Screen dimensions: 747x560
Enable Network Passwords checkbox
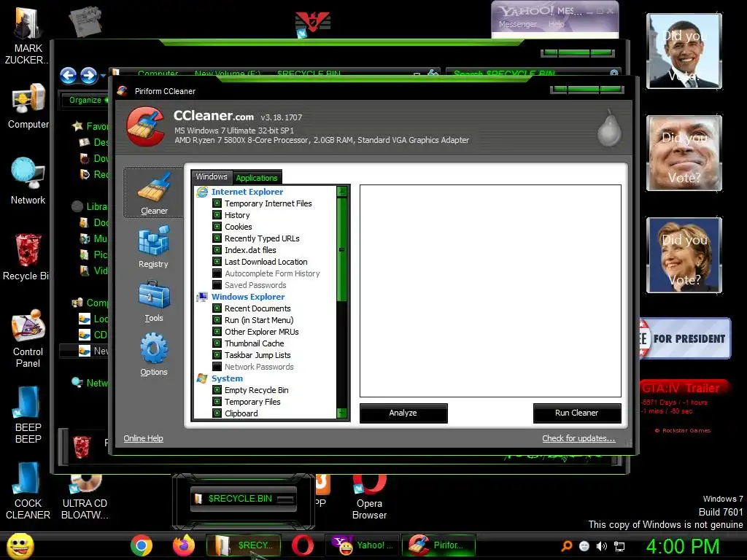pos(217,367)
